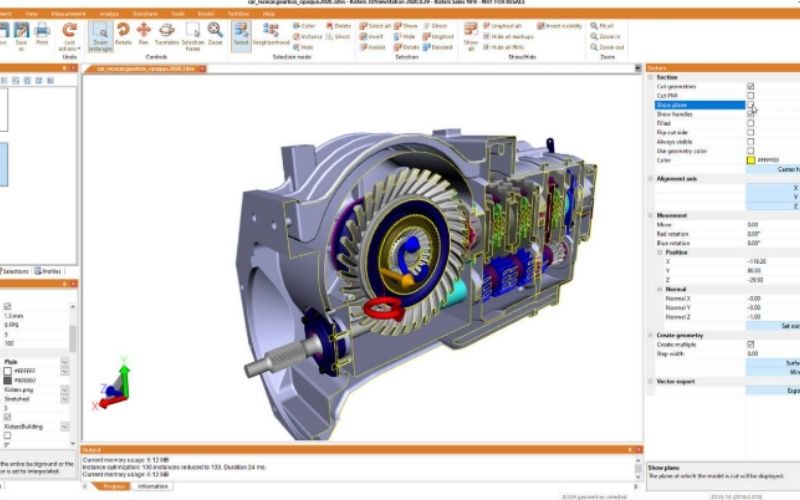The image size is (800, 500).
Task: Open the Last actions undo button
Action: (x=69, y=36)
